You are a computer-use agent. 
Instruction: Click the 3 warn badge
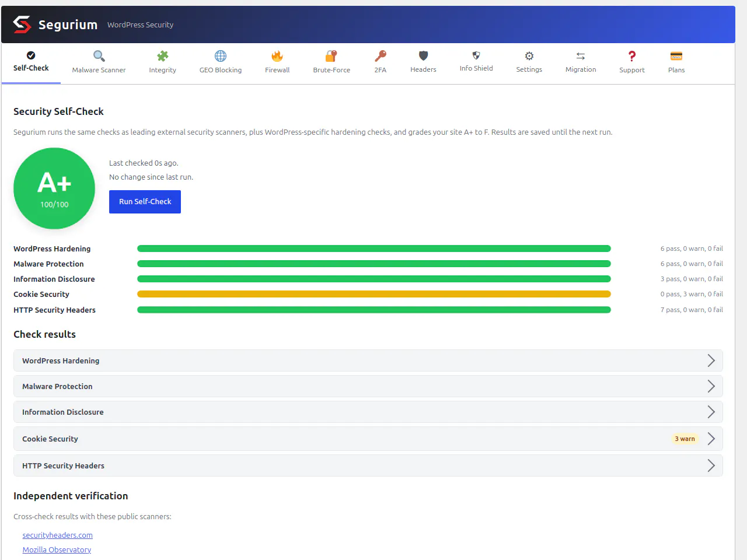pos(685,439)
